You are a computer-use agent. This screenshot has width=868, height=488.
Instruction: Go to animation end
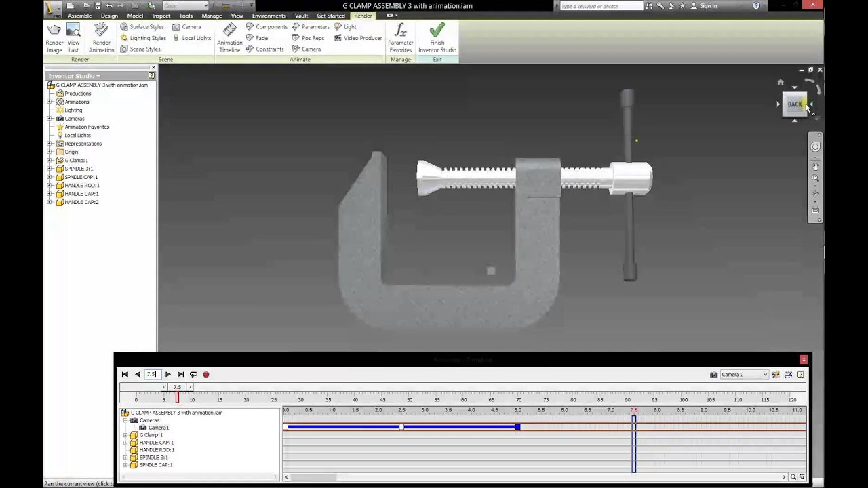click(180, 374)
